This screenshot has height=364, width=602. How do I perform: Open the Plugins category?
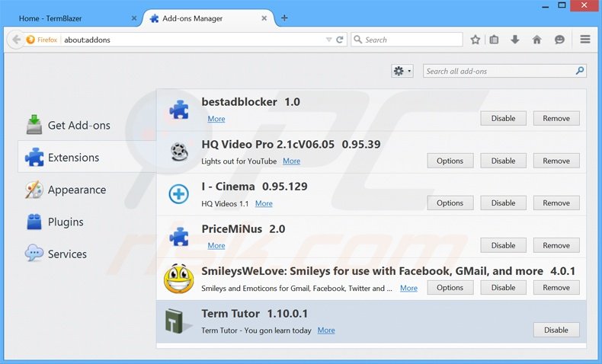55,222
